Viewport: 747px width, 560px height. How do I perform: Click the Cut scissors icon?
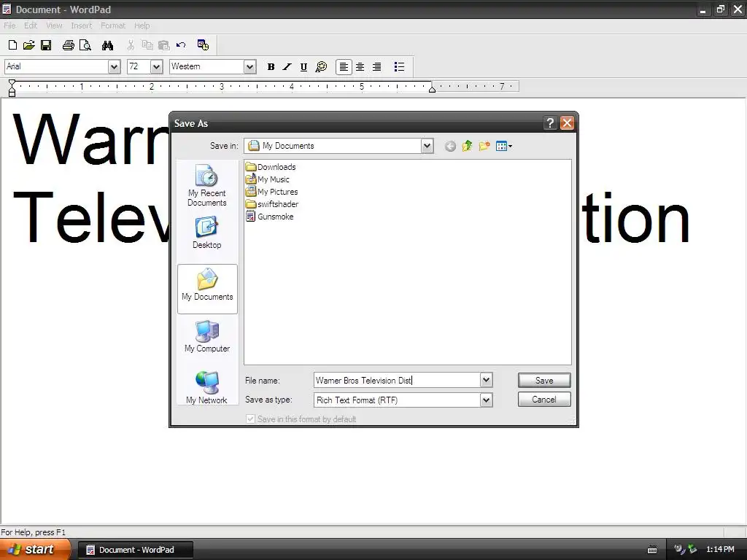pos(131,45)
